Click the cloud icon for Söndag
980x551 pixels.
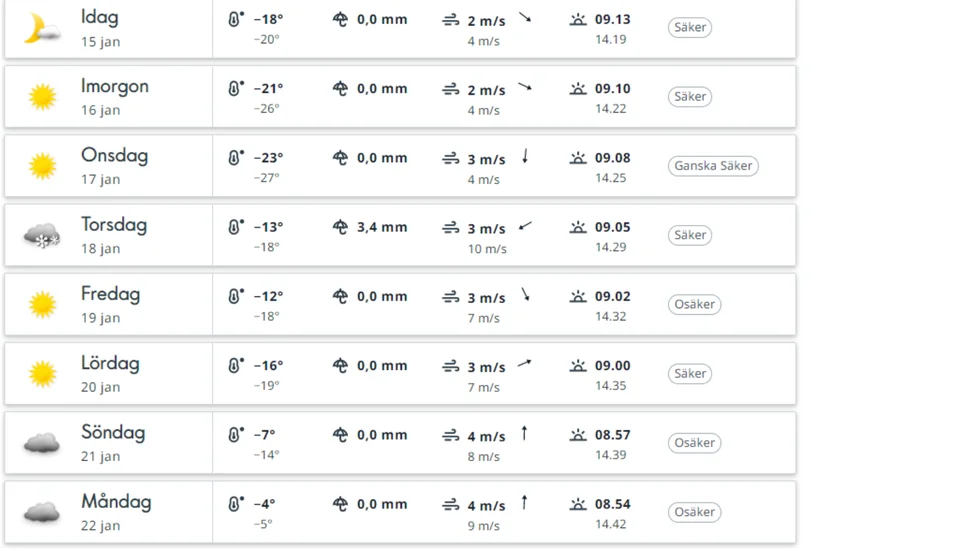point(42,443)
